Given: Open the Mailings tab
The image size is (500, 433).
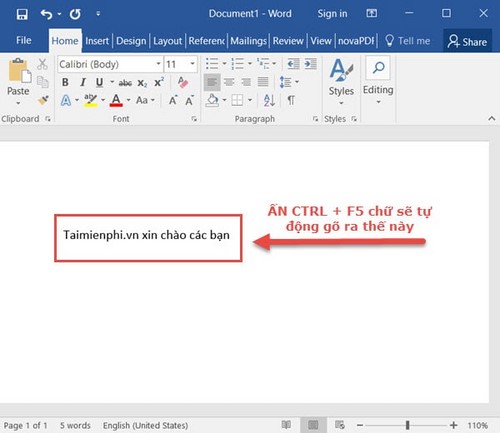Looking at the screenshot, I should (x=248, y=41).
